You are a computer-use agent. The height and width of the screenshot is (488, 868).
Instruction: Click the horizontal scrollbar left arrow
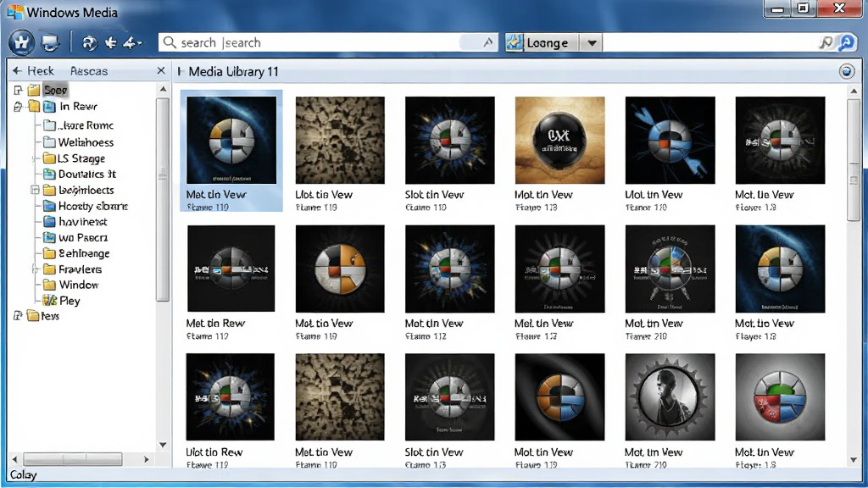pos(15,459)
